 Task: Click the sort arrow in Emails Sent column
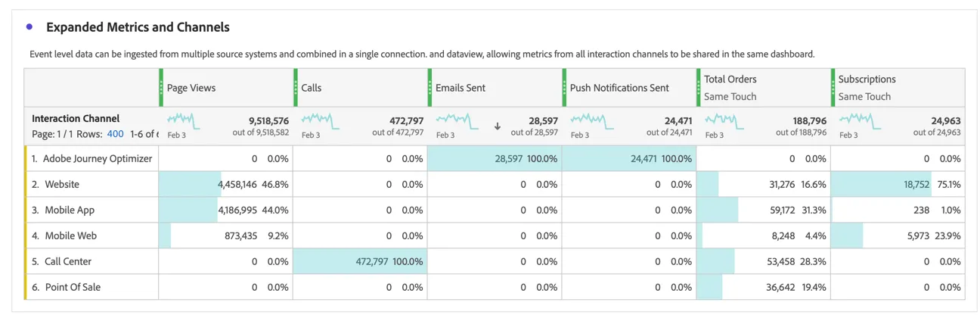click(497, 126)
